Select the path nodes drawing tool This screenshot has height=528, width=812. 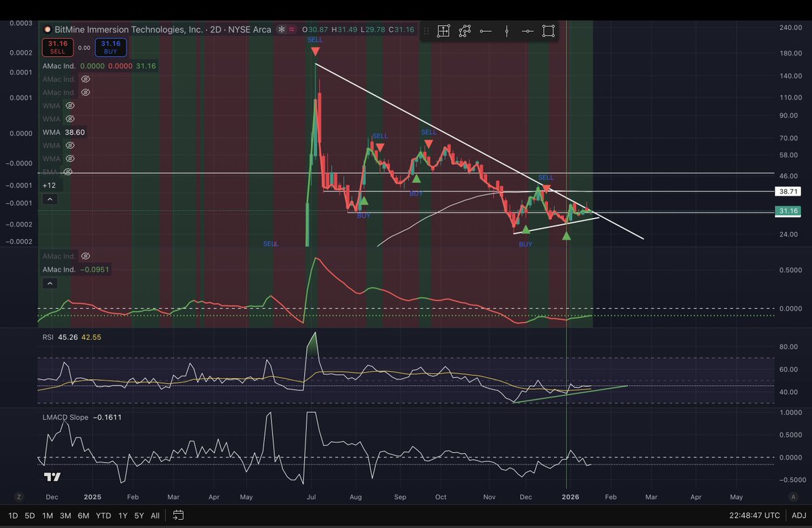(x=465, y=31)
